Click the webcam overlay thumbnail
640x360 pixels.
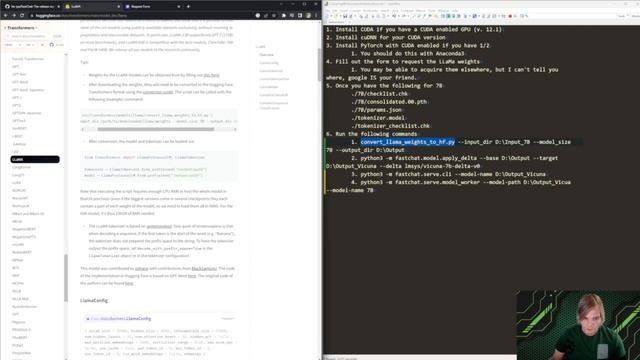[578, 325]
